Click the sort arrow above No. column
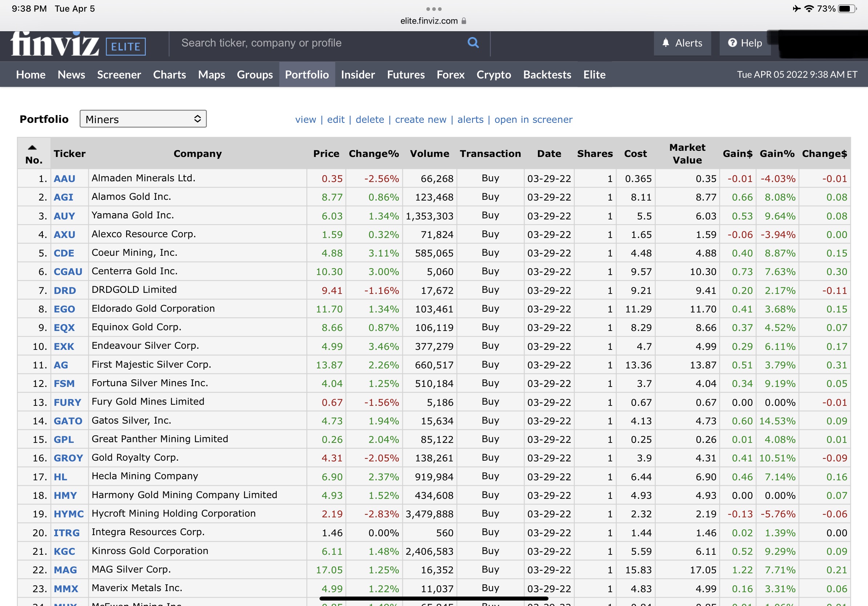 (32, 148)
